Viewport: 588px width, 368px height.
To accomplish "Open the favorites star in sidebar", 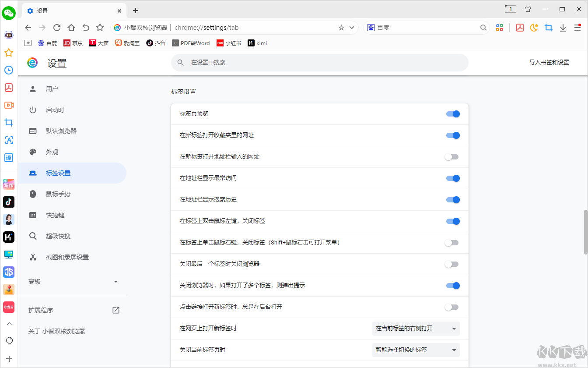I will coord(9,53).
